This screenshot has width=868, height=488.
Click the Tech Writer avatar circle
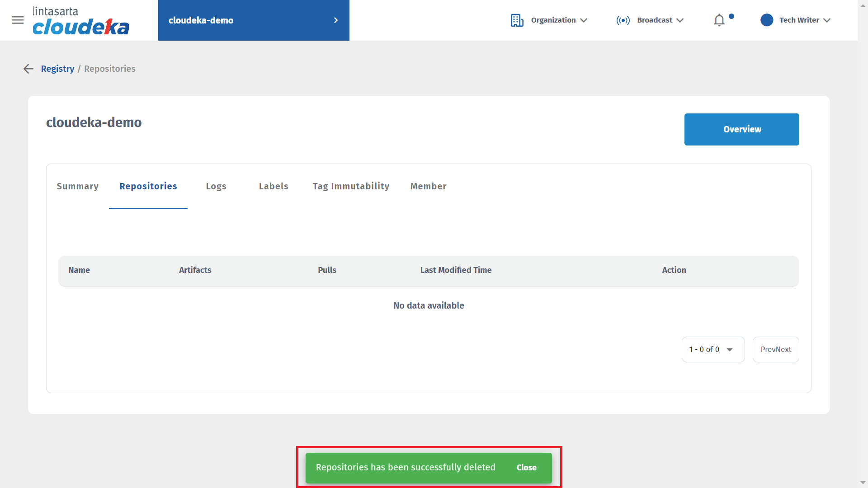767,20
